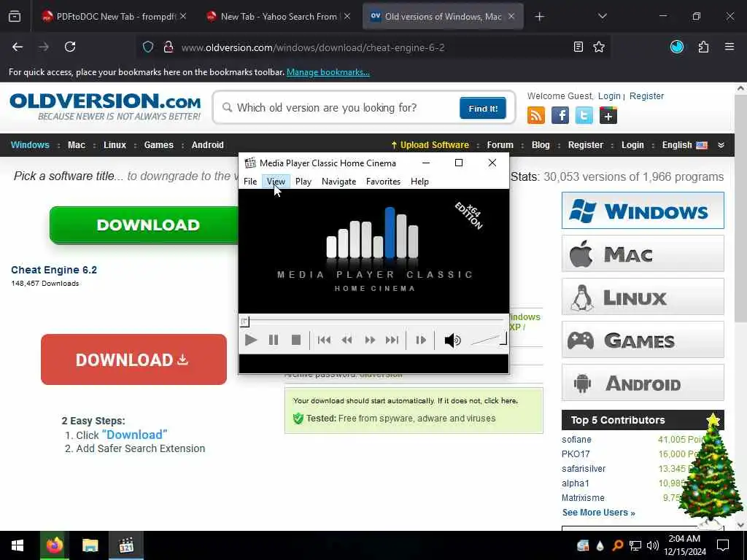Screen dimensions: 747x560
Task: Open the View menu in media player
Action: click(x=276, y=182)
